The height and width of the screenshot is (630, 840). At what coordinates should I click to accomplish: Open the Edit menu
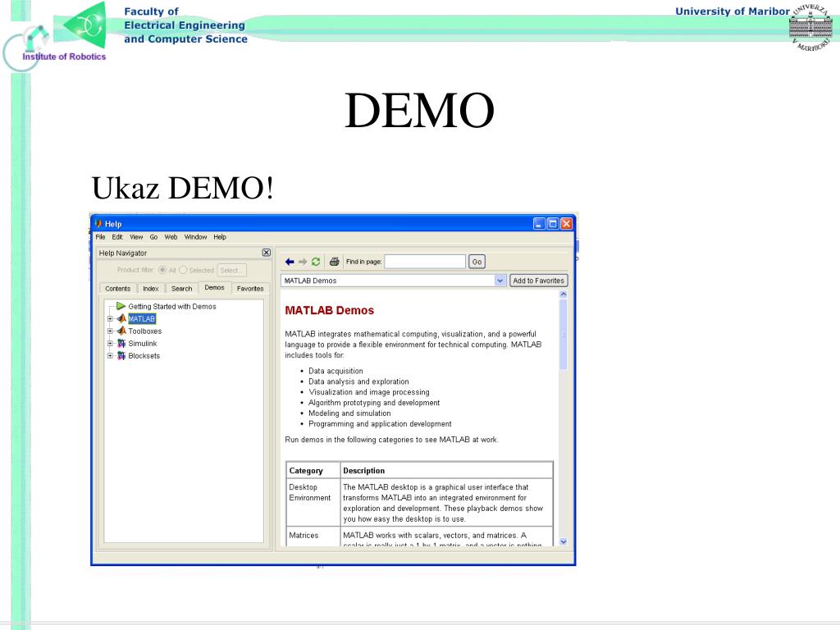[117, 237]
